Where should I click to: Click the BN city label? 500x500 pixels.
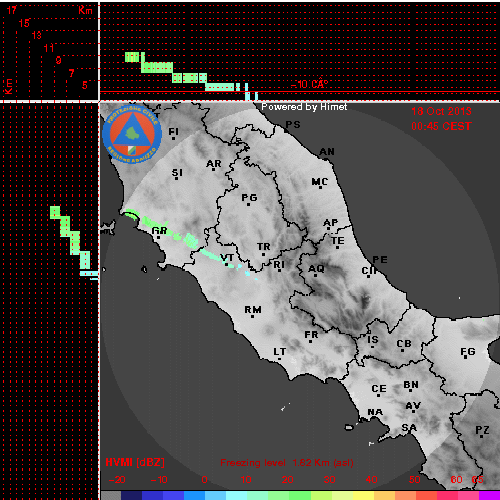pyautogui.click(x=411, y=385)
